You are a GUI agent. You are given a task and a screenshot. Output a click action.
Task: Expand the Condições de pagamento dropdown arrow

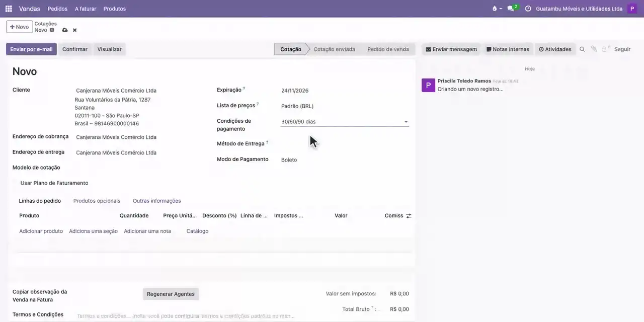point(406,122)
